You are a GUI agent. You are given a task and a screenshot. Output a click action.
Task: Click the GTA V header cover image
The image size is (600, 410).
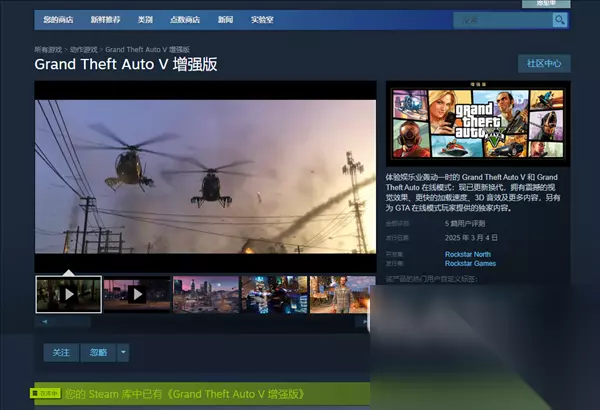click(478, 123)
